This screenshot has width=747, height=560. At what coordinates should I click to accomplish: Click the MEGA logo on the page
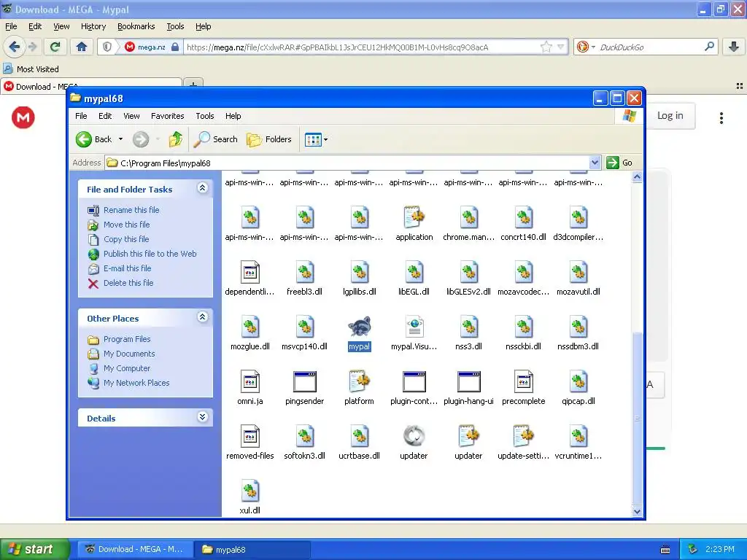point(23,117)
